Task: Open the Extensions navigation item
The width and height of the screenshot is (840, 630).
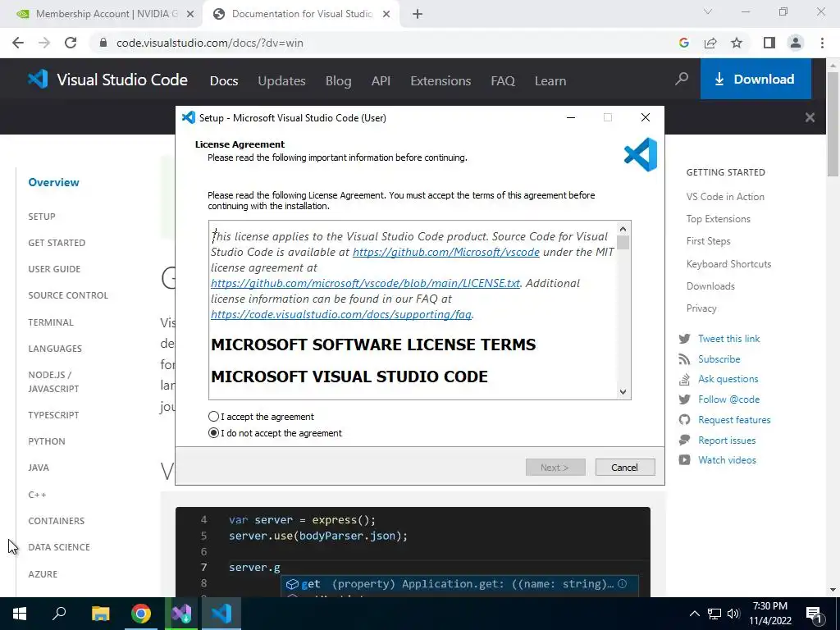Action: coord(441,81)
